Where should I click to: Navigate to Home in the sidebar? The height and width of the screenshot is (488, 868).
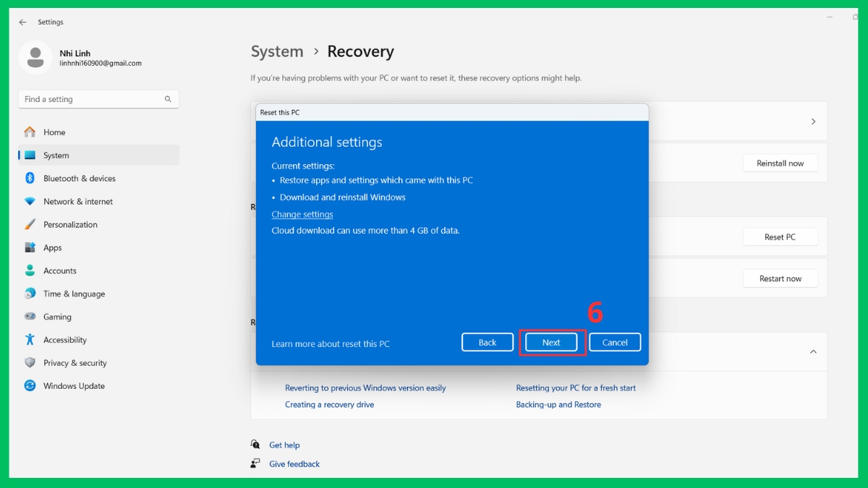click(56, 132)
